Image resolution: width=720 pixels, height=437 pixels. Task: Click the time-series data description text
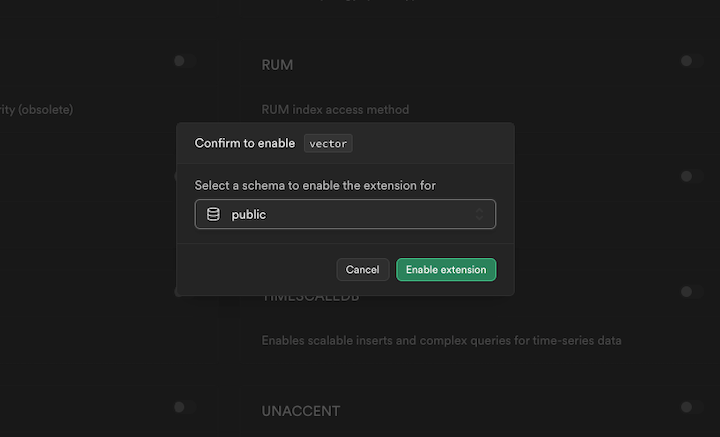(441, 340)
